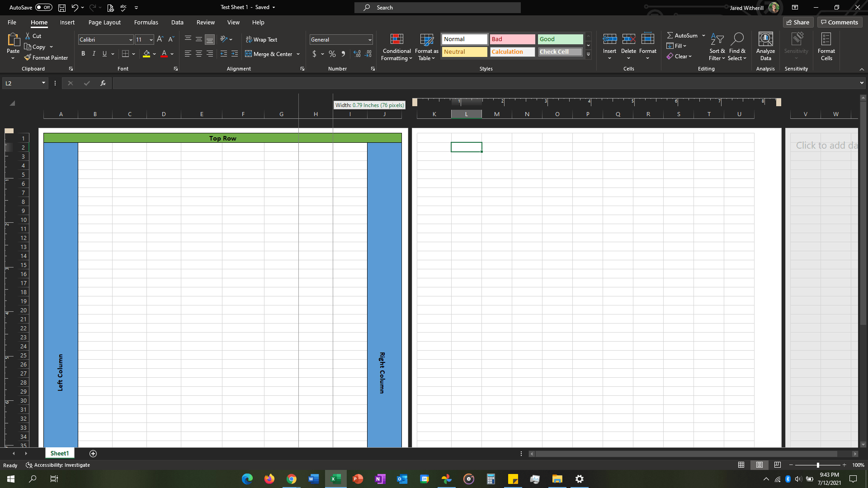Toggle Wrap Text
The image size is (868, 488).
[261, 40]
